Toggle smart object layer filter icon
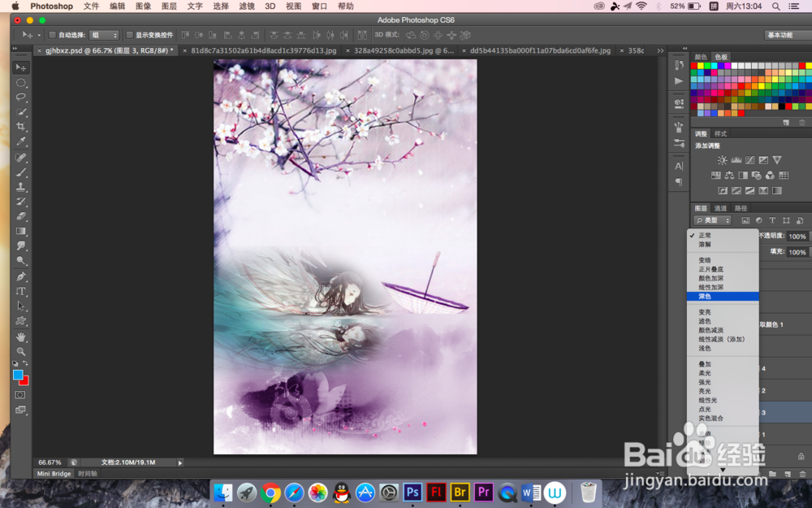Viewport: 812px width, 508px height. coord(800,220)
